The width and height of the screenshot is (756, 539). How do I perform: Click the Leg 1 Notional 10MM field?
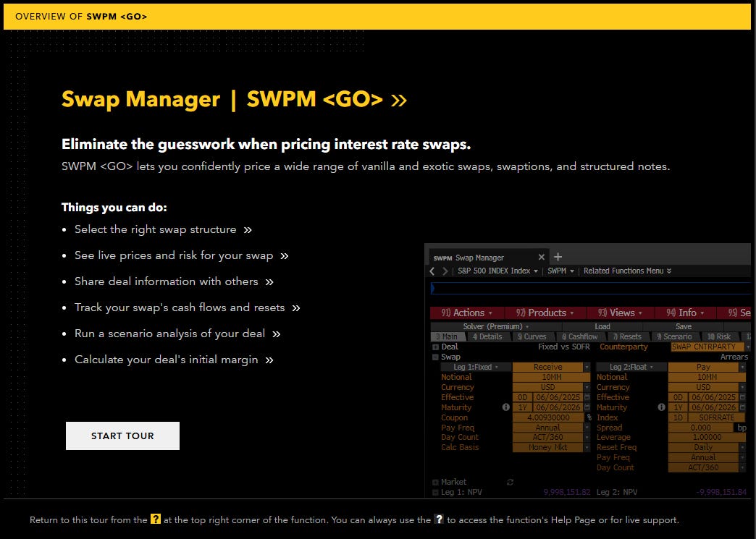[x=551, y=377]
